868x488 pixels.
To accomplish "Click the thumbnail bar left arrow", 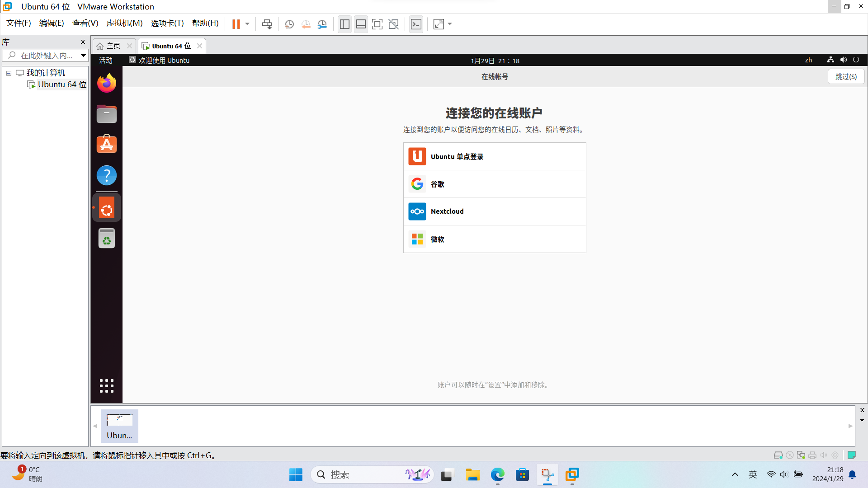I will (x=95, y=426).
